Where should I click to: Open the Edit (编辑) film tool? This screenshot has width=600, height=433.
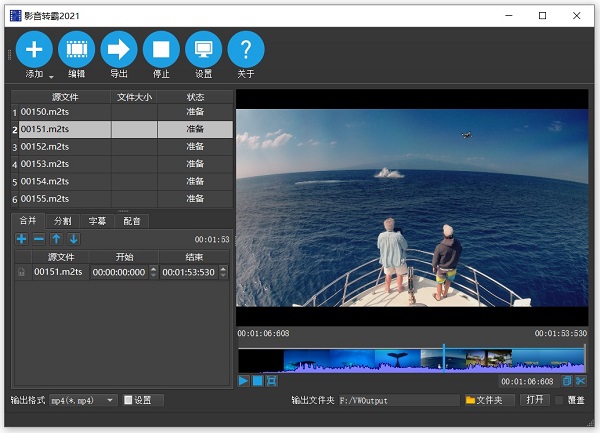point(76,48)
